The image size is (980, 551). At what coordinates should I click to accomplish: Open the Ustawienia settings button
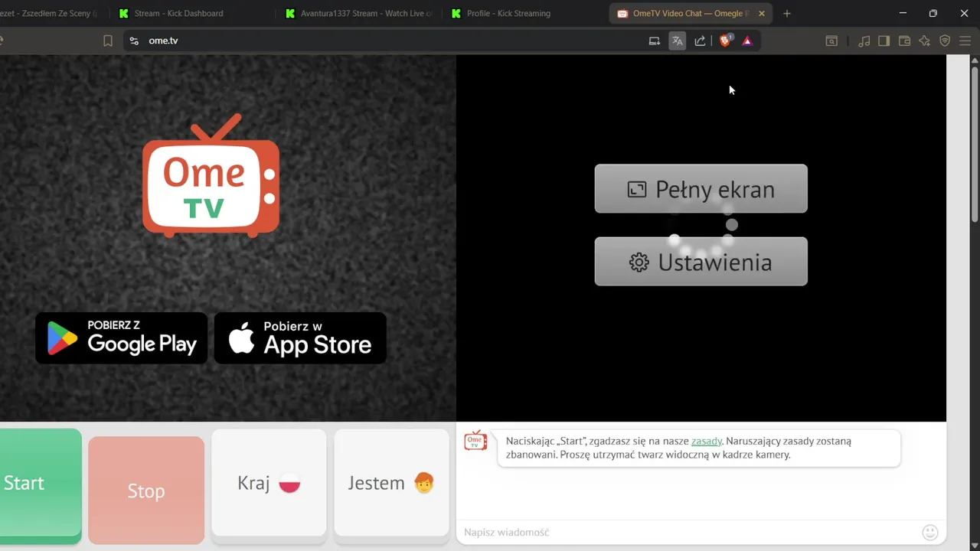701,262
